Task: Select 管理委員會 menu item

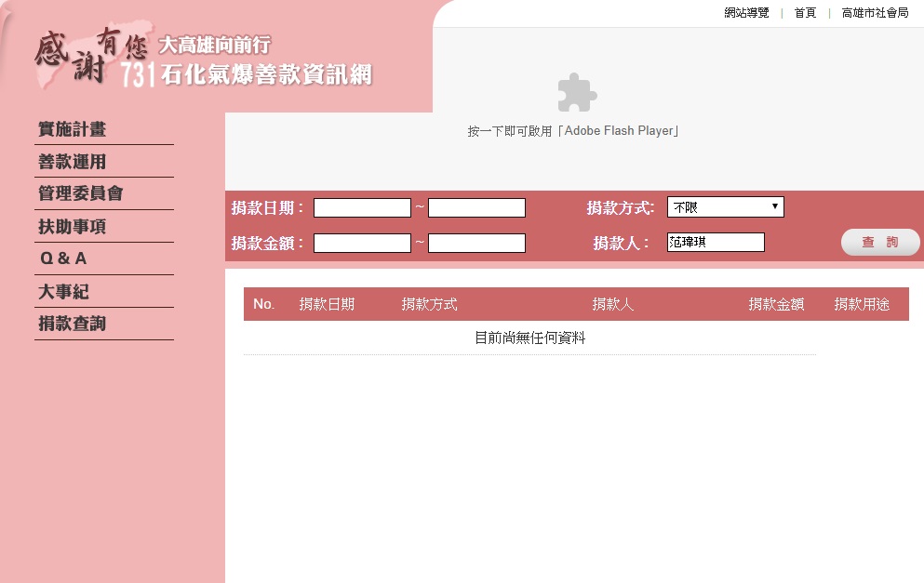Action: click(x=81, y=193)
